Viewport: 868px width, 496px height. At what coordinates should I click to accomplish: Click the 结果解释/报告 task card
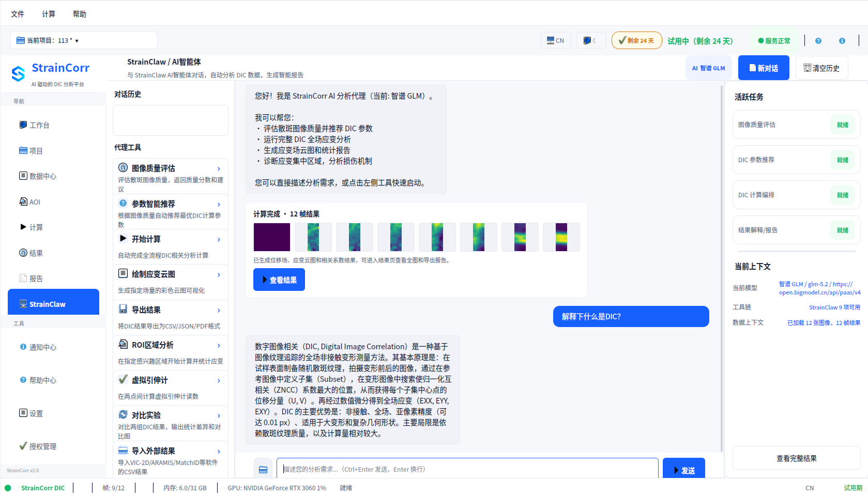pyautogui.click(x=796, y=230)
